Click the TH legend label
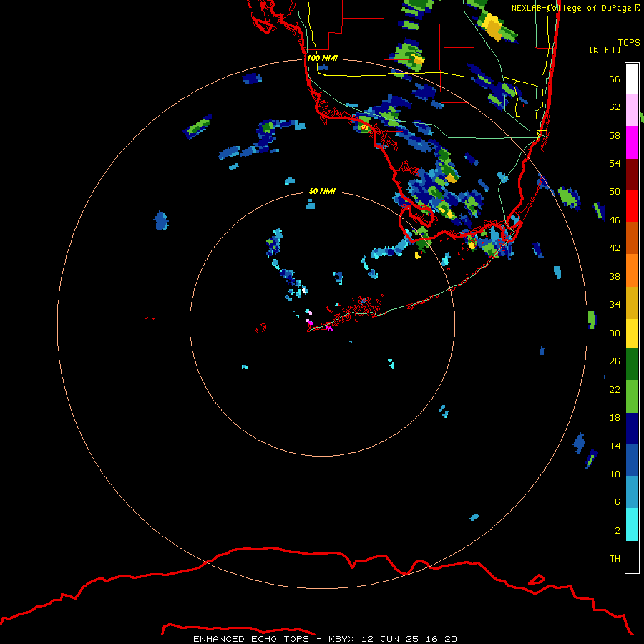The width and height of the screenshot is (644, 644). click(x=615, y=559)
